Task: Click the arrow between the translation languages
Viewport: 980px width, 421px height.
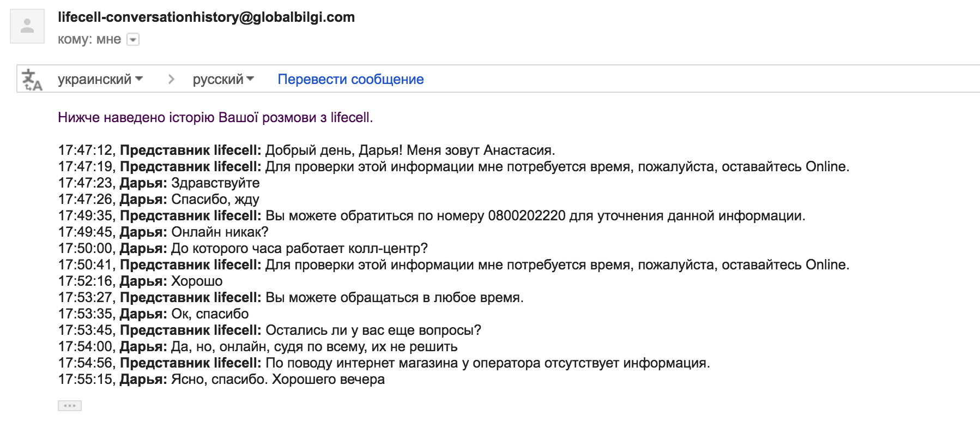Action: click(171, 80)
